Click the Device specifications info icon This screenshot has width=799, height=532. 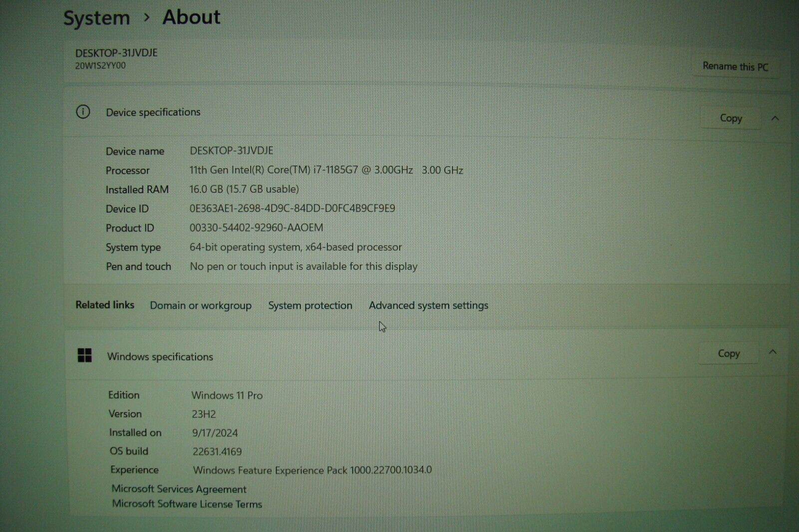[83, 112]
